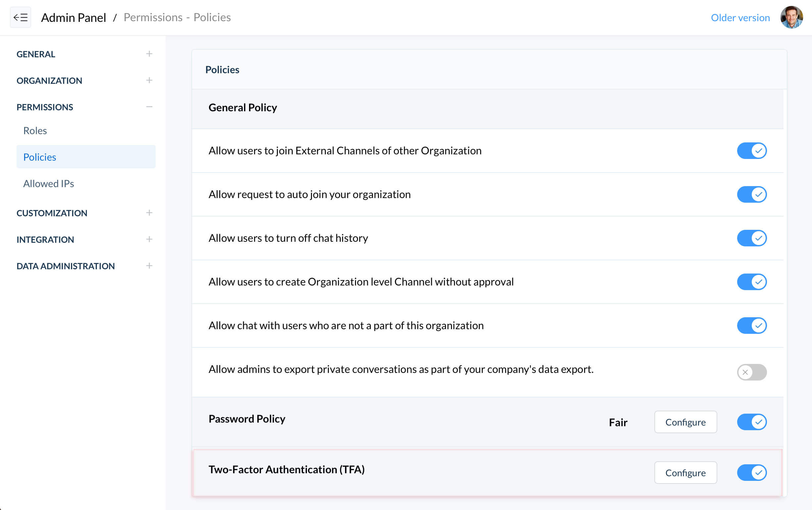Expand the DATA ADMINISTRATION section plus icon
The height and width of the screenshot is (510, 812).
(x=149, y=266)
